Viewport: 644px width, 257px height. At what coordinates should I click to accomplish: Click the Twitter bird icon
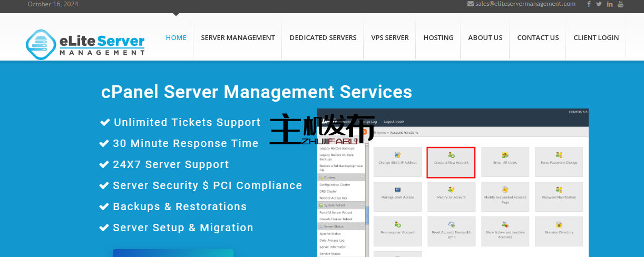point(599,4)
